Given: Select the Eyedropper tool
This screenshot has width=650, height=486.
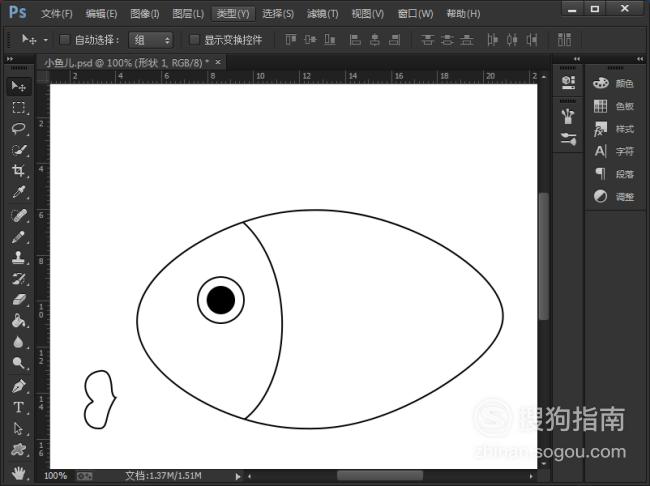Looking at the screenshot, I should [18, 192].
